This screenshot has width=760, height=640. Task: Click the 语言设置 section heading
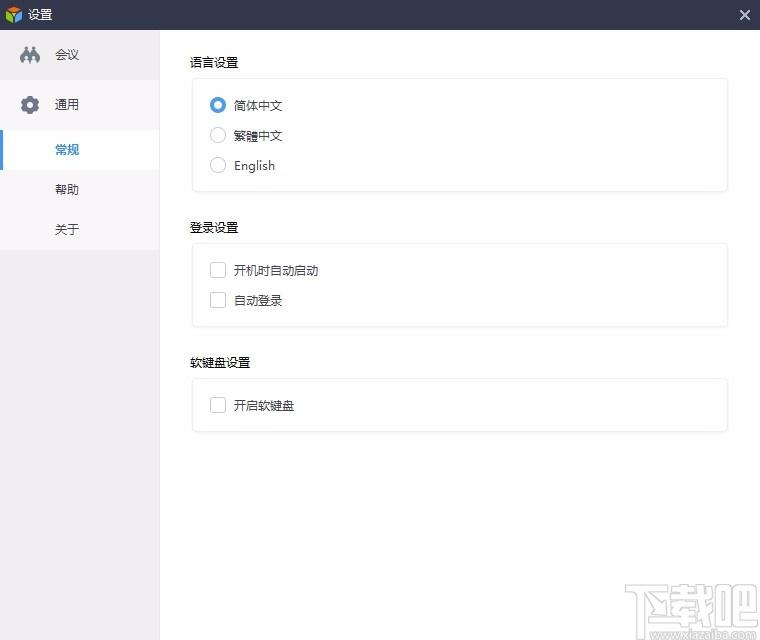point(214,63)
